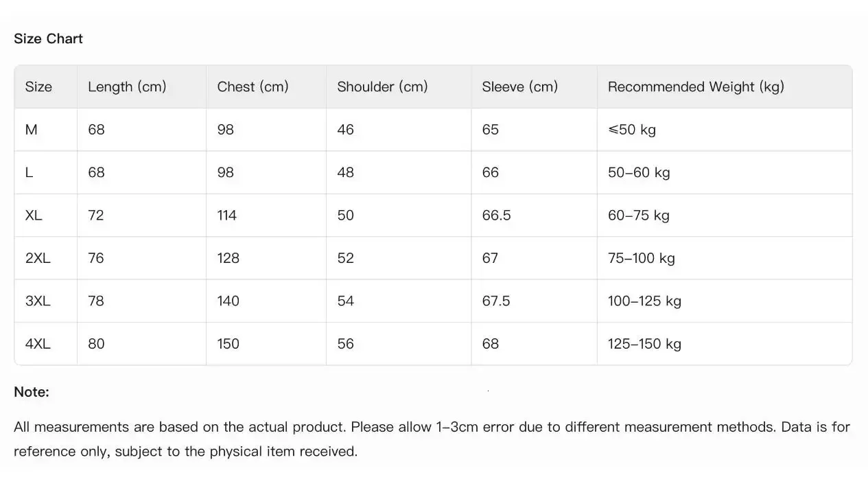The width and height of the screenshot is (868, 486).
Task: Select the 4XL size row label
Action: coord(38,344)
